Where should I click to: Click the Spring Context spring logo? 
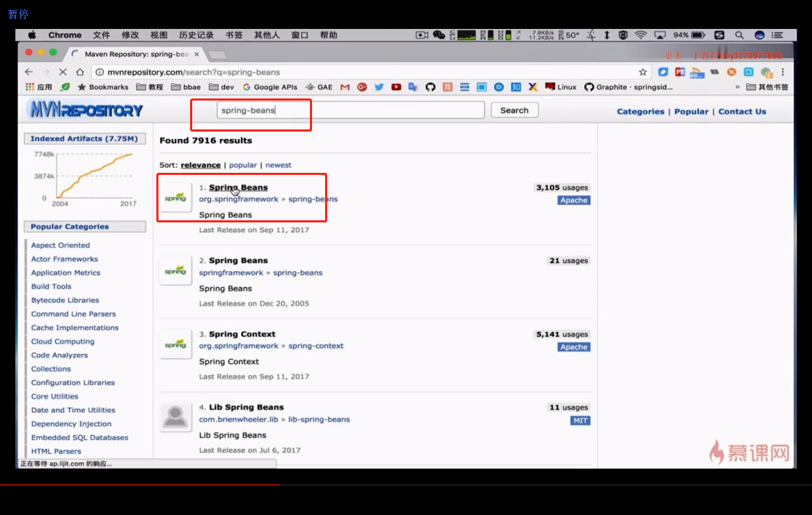(176, 344)
